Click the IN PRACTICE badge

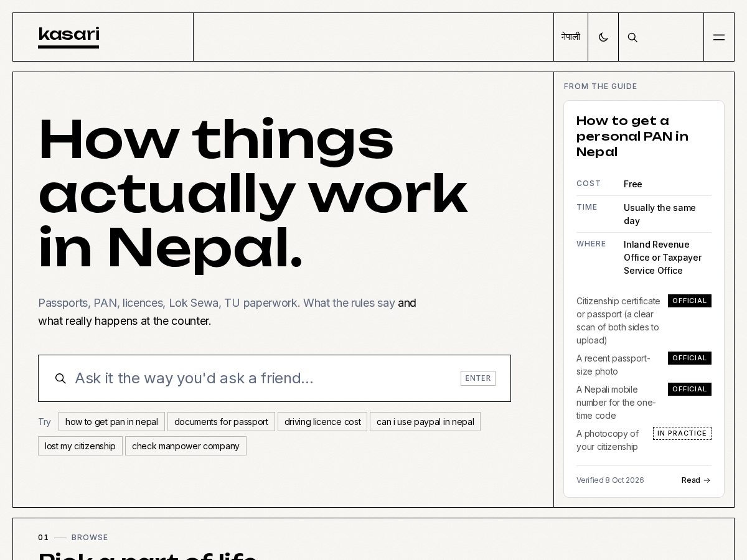(682, 433)
